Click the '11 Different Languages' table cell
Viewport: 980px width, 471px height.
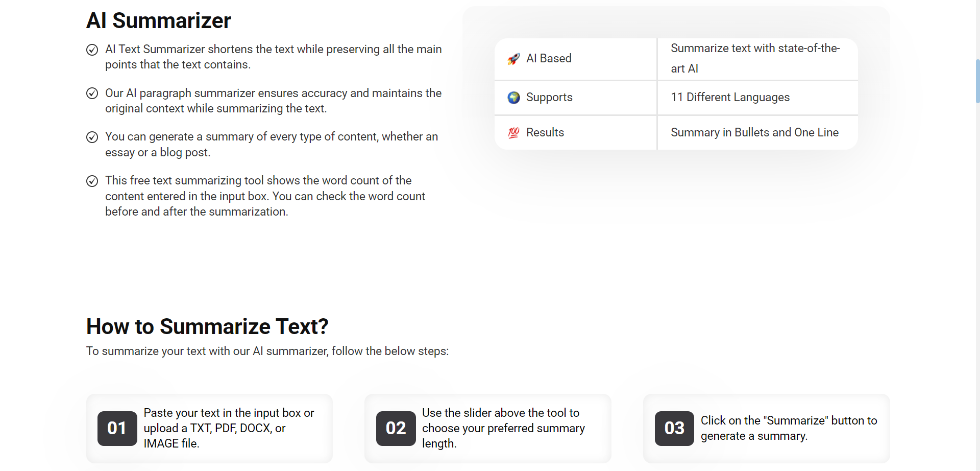click(x=757, y=98)
